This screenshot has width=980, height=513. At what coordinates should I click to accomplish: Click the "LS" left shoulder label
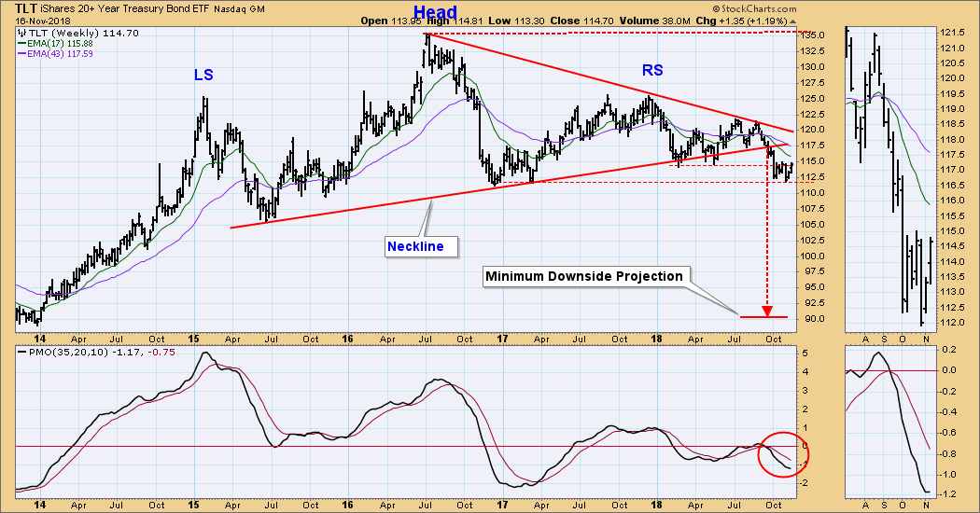click(203, 75)
